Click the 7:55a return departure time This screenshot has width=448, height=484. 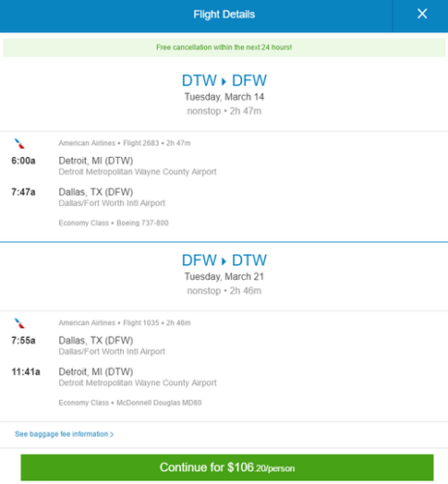(x=23, y=341)
